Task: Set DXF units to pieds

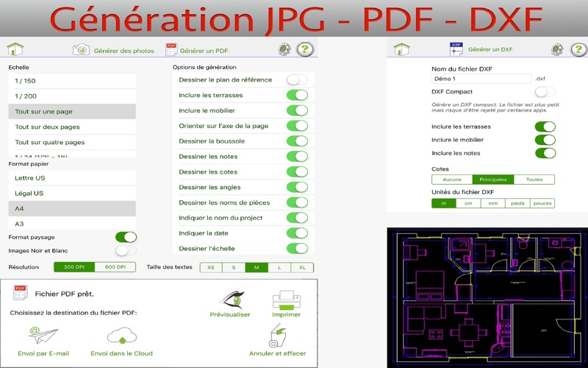Action: point(517,203)
